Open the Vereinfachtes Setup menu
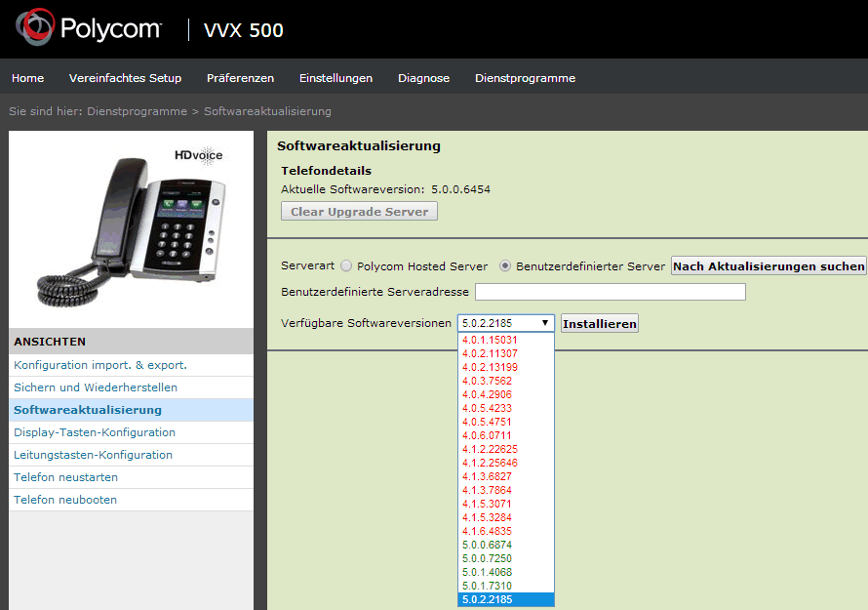 125,78
